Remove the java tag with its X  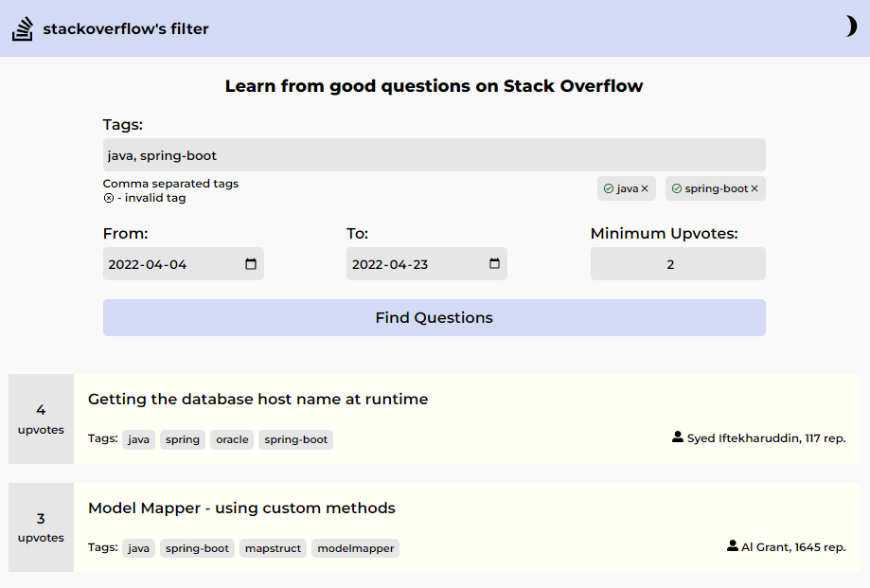pyautogui.click(x=645, y=188)
